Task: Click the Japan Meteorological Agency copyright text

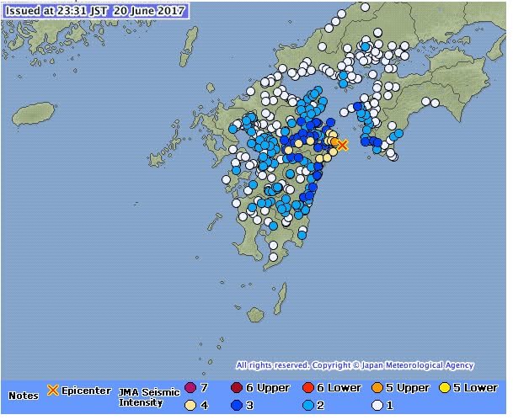Action: point(355,365)
